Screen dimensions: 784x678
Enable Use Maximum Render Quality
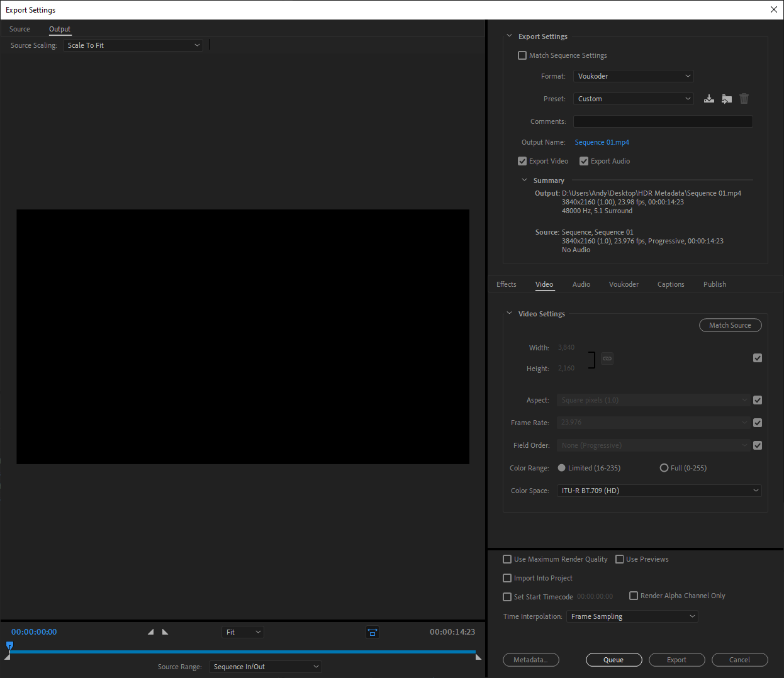507,559
